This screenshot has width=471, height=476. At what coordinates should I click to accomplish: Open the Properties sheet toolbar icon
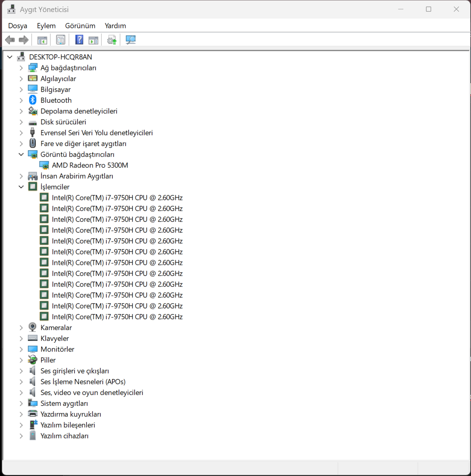(x=60, y=40)
